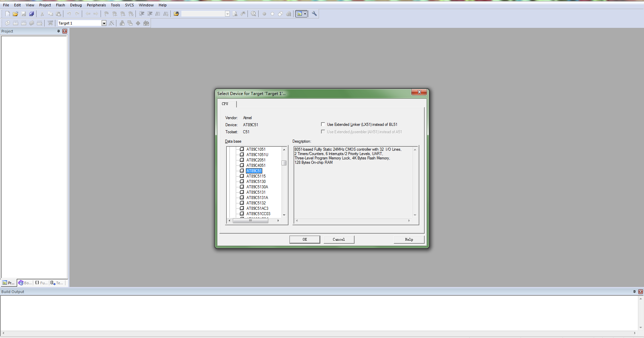Image resolution: width=644 pixels, height=338 pixels.
Task: Click the Pack Installer icon
Action: [x=146, y=23]
